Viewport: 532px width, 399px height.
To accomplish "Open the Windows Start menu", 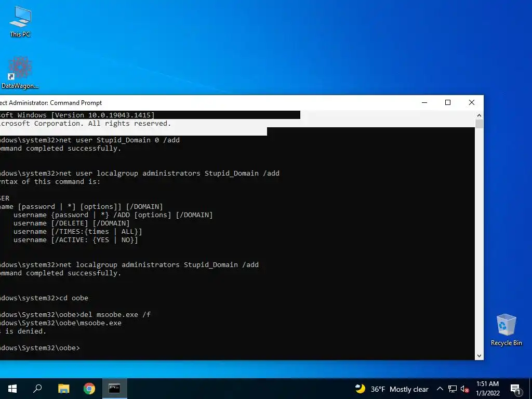I will pos(12,389).
